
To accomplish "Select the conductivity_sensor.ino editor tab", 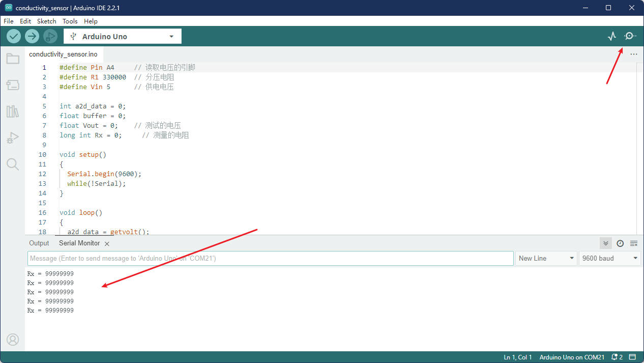I will click(x=63, y=54).
